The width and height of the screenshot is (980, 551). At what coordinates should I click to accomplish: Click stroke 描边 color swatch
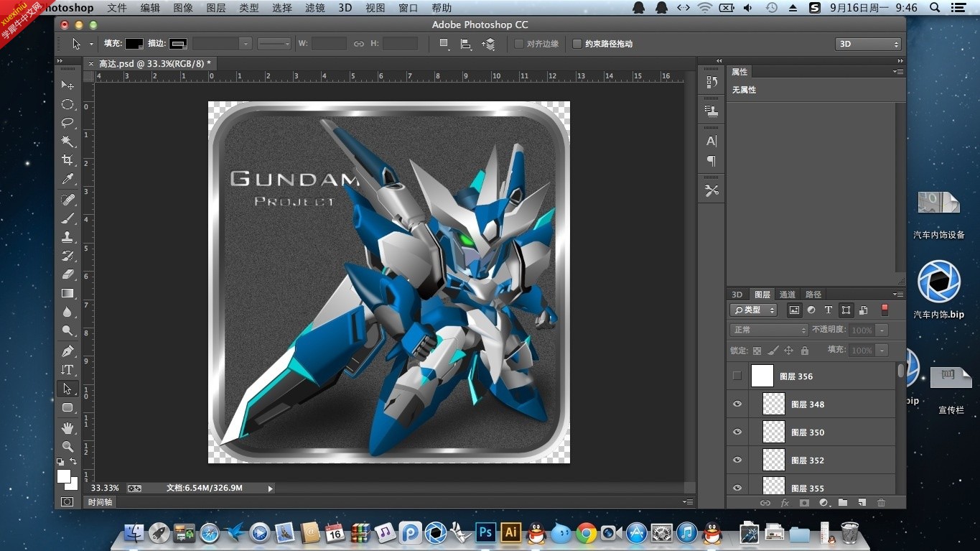coord(178,44)
